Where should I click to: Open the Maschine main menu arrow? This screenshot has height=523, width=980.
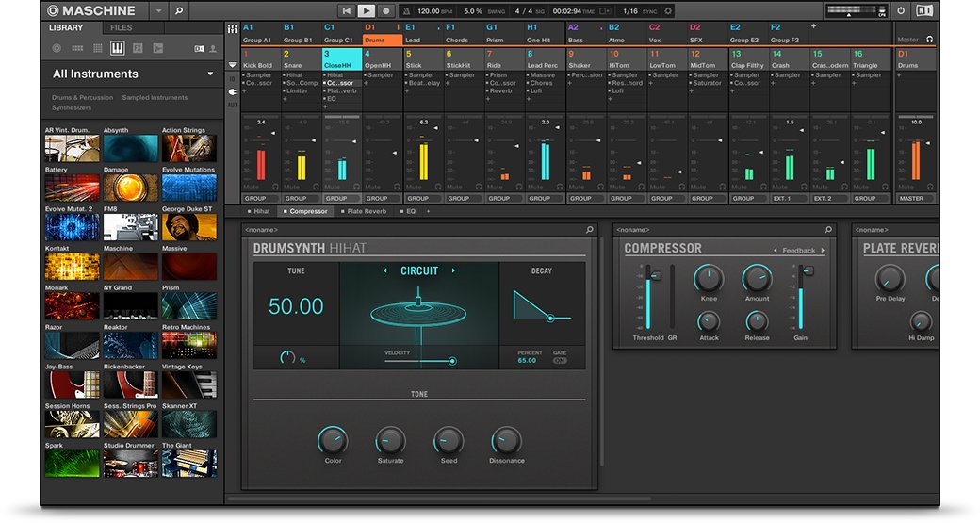[157, 11]
